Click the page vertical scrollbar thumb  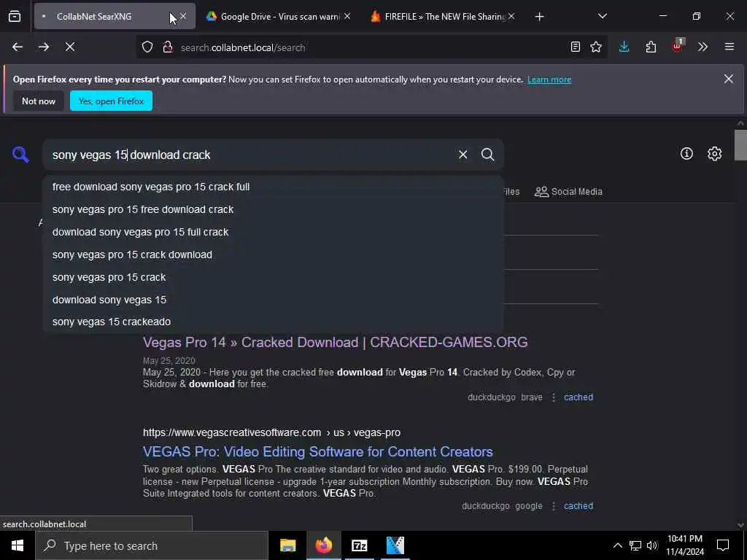point(740,145)
